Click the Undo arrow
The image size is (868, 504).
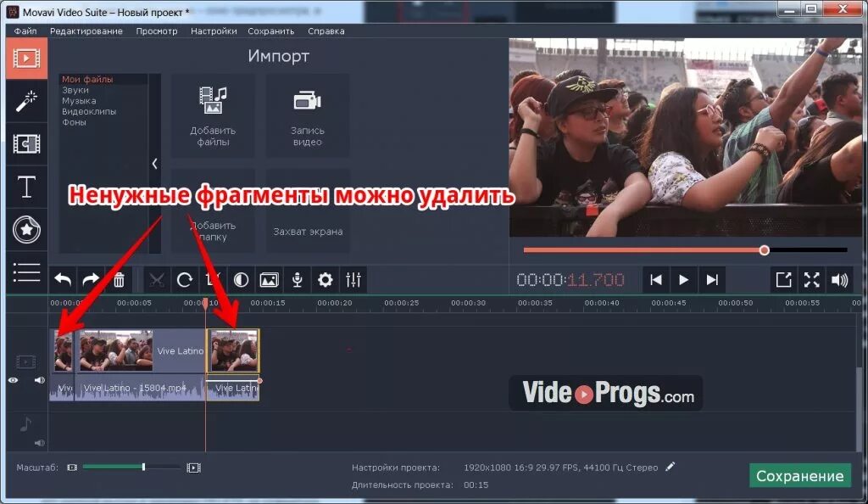[63, 280]
